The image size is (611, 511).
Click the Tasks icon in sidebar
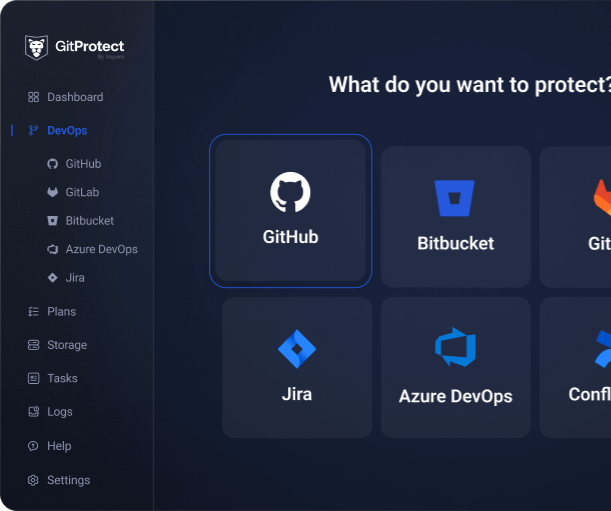point(33,378)
